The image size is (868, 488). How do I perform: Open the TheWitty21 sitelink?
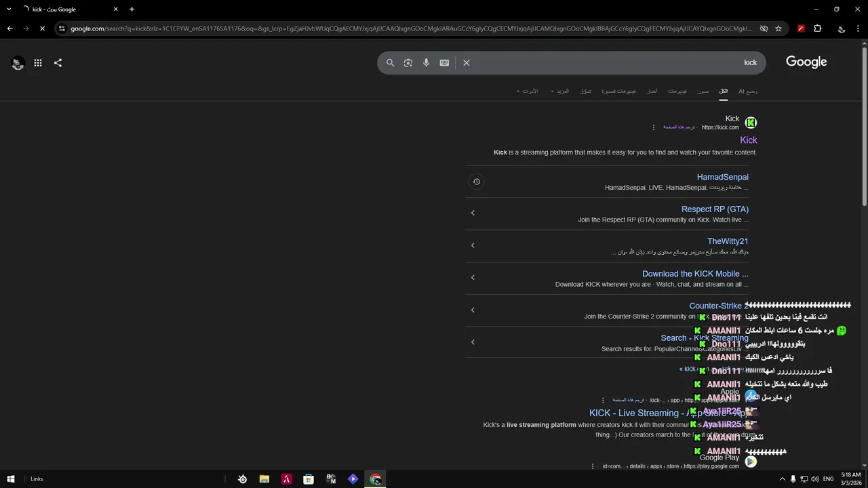click(728, 241)
